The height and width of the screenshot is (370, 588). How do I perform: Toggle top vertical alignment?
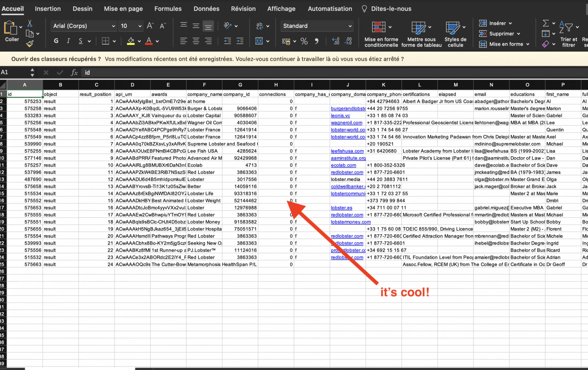tap(183, 26)
